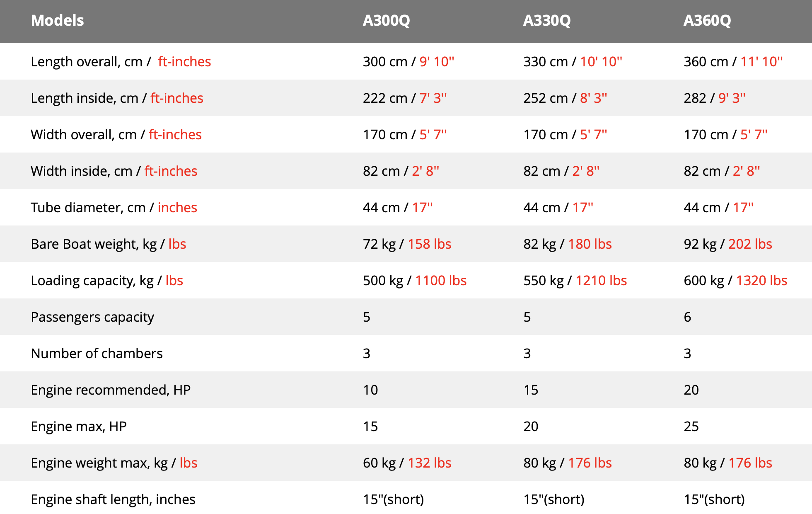Click A360Q passengers capacity value 6
This screenshot has width=812, height=514.
point(687,317)
